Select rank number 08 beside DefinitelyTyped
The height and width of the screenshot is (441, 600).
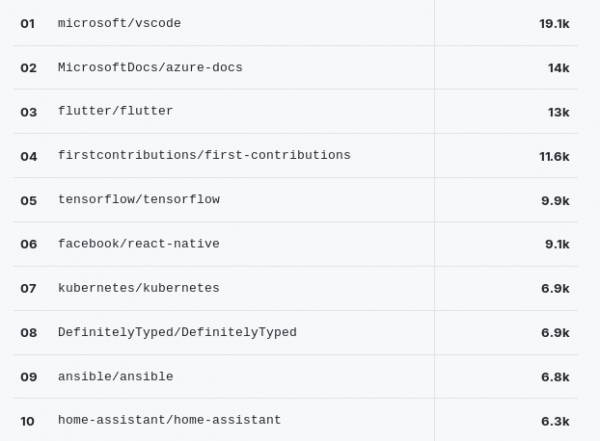(28, 333)
